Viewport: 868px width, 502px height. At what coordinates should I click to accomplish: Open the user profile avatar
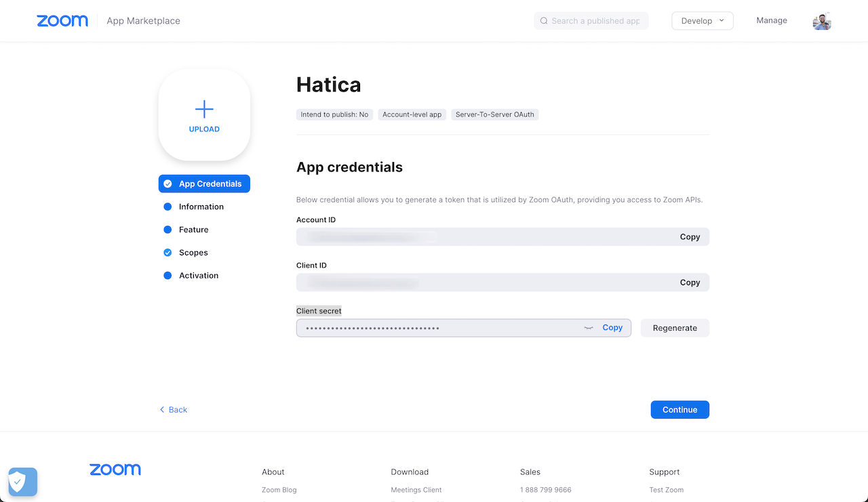[822, 21]
